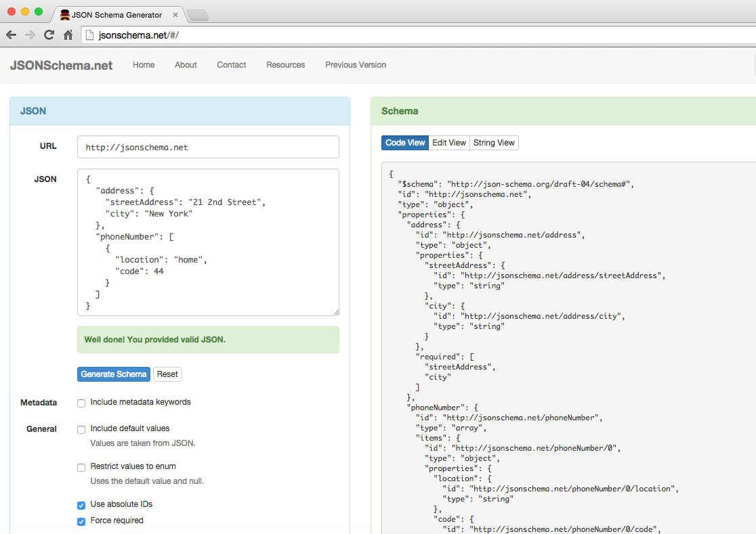The image size is (756, 534).
Task: Disable the Force required checkbox
Action: (81, 521)
